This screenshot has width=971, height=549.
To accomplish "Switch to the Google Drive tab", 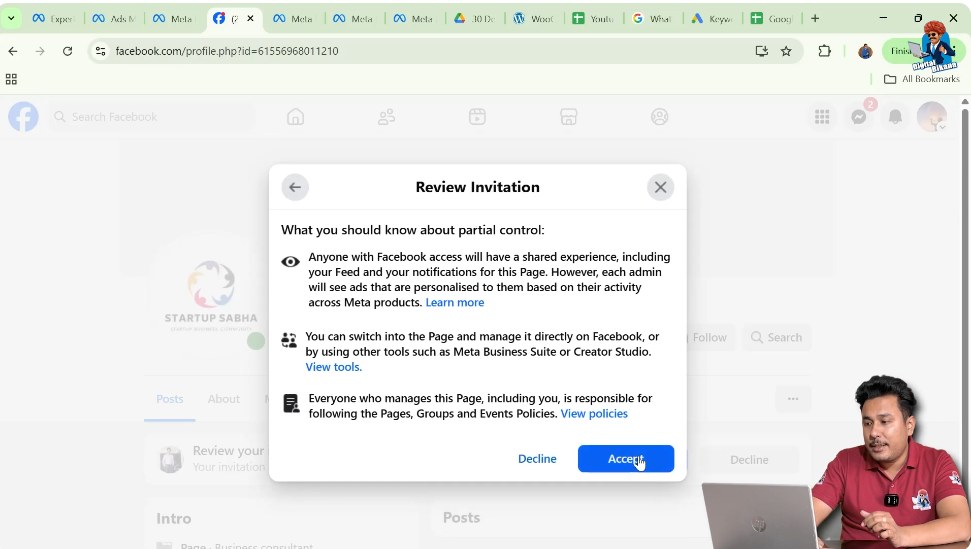I will point(475,19).
